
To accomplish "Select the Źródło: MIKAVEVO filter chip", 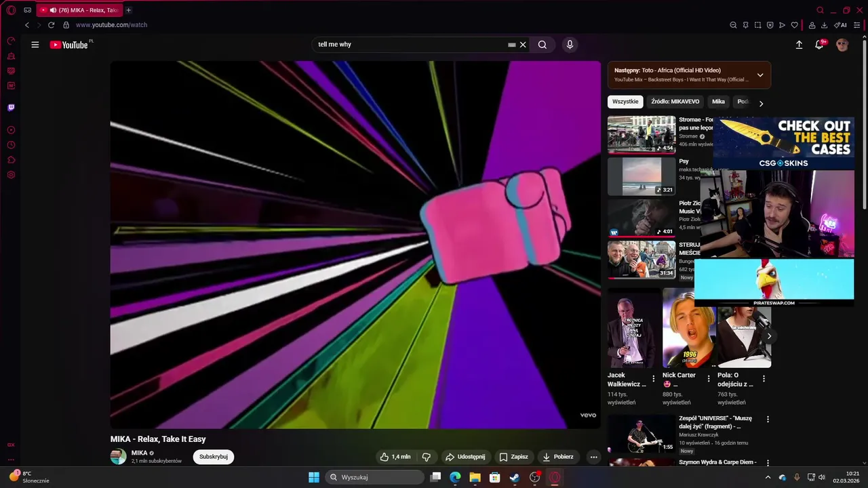I will (x=675, y=102).
